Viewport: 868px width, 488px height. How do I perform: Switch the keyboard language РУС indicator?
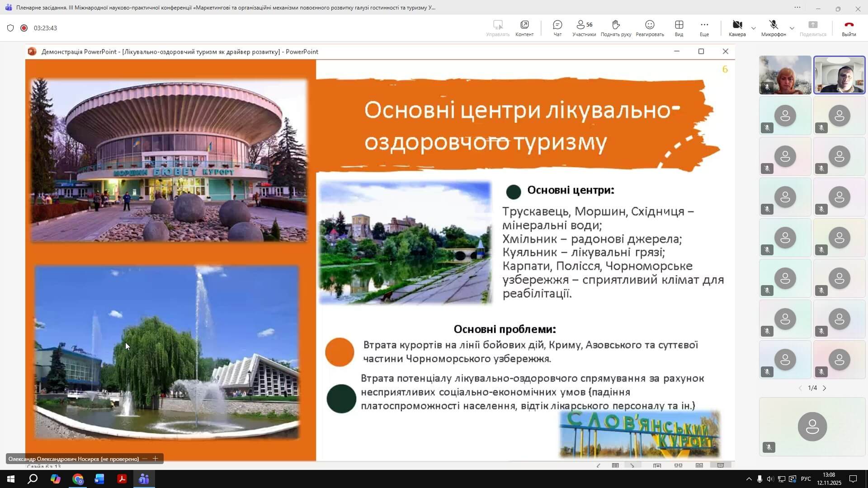click(806, 479)
